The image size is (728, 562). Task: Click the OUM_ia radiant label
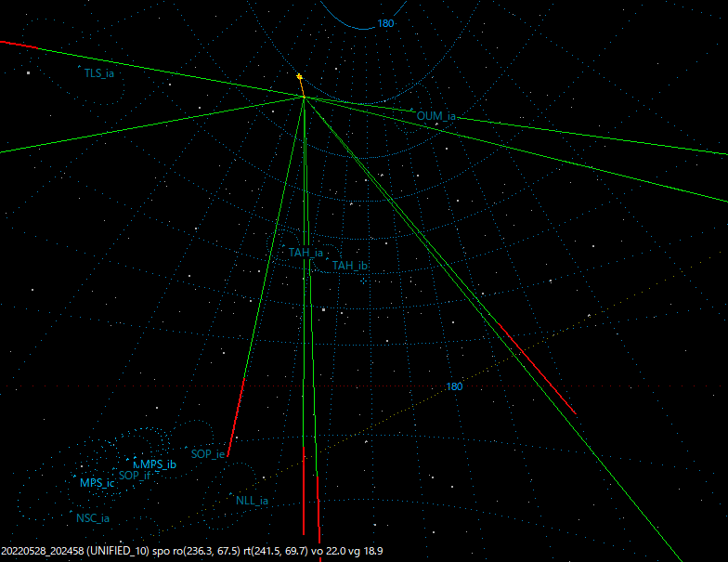[436, 116]
